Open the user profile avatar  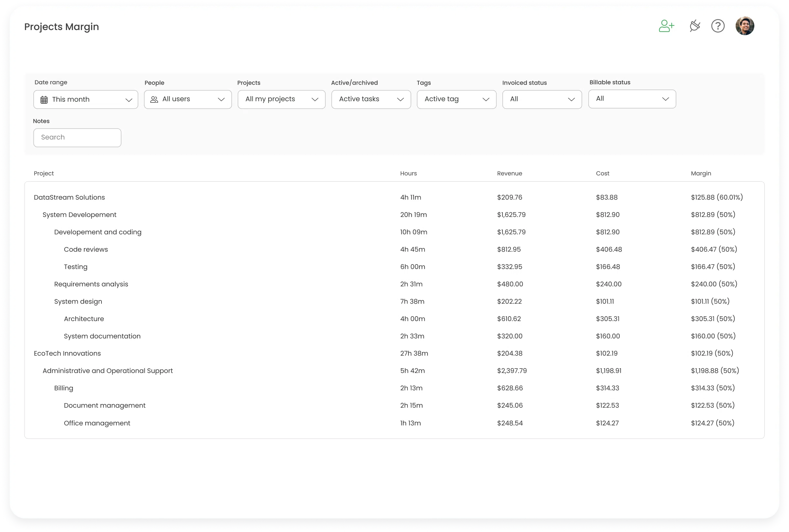coord(744,26)
